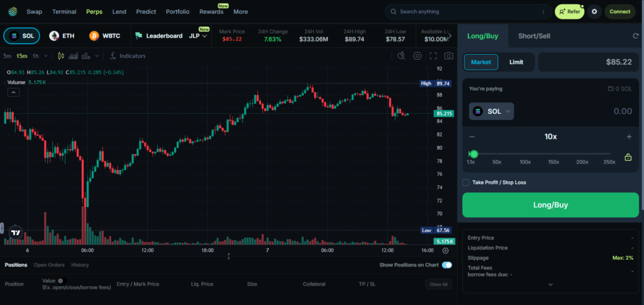Viewport: 644px width, 305px height.
Task: Toggle Show Positions on Chart switch
Action: [x=447, y=265]
